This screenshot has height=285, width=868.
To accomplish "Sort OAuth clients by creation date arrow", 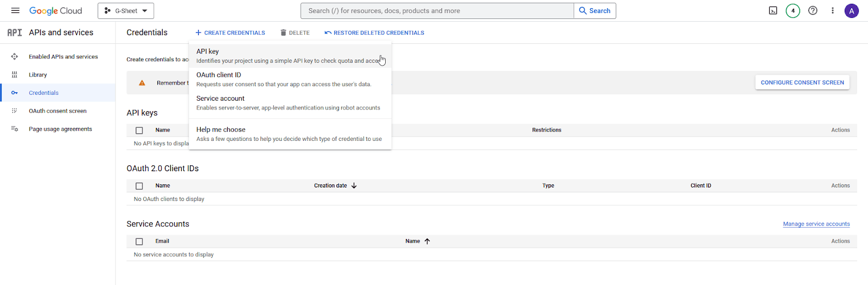I will 354,186.
